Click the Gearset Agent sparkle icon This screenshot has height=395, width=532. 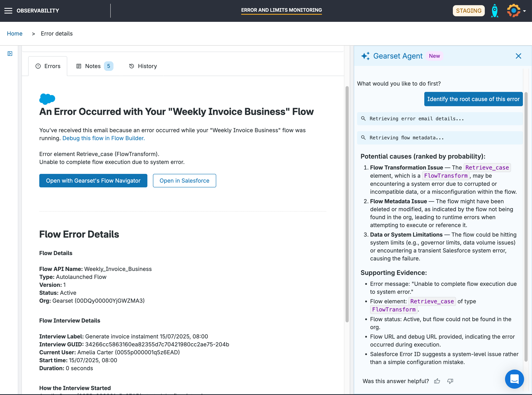[x=365, y=56]
